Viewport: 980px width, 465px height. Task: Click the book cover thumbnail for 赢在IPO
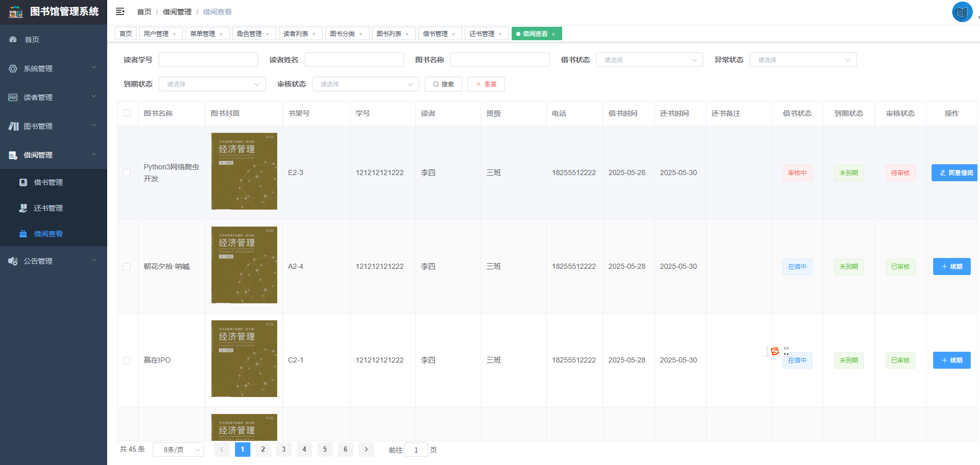click(x=244, y=358)
